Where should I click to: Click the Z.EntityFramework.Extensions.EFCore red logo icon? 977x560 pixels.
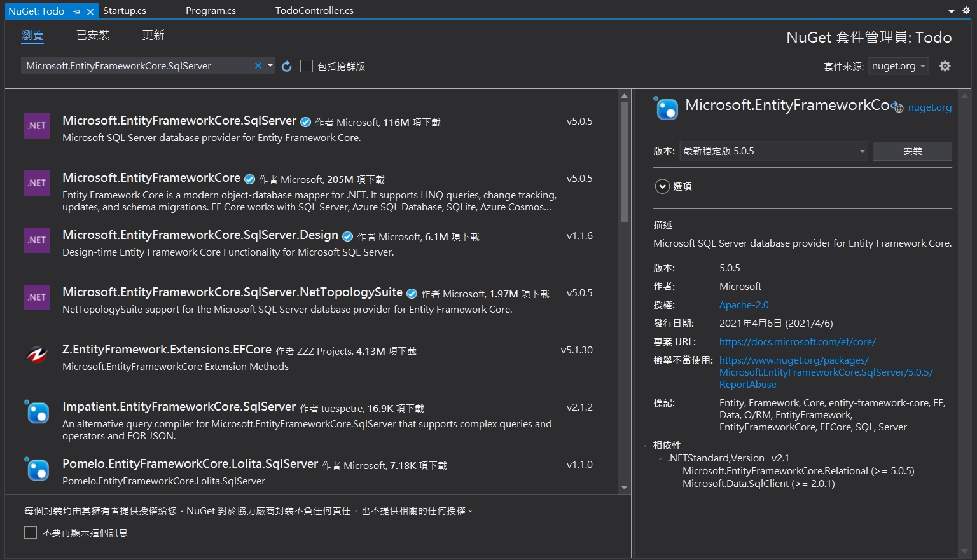(37, 355)
